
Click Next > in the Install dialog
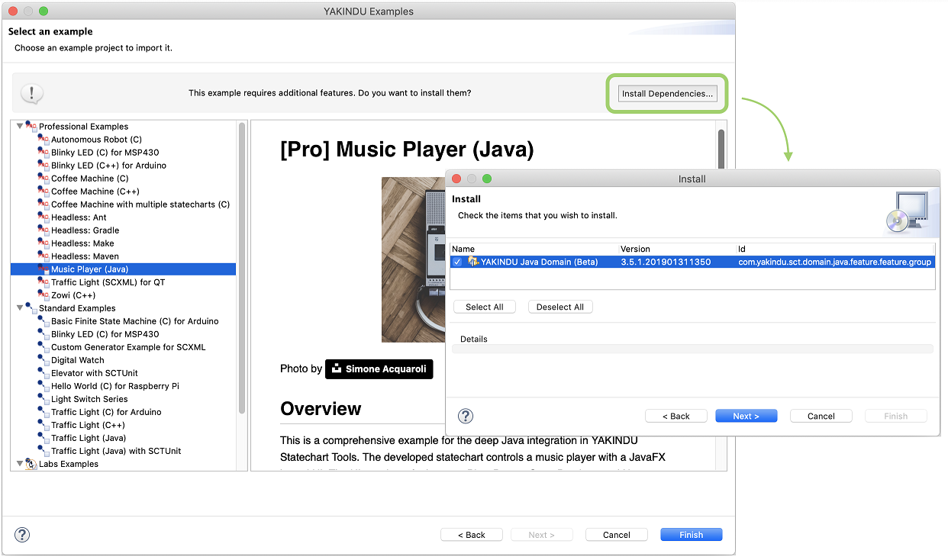point(746,416)
